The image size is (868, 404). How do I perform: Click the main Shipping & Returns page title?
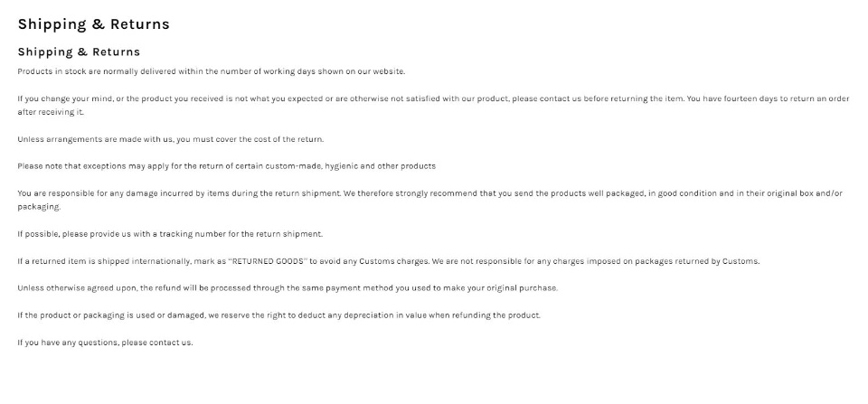click(93, 24)
